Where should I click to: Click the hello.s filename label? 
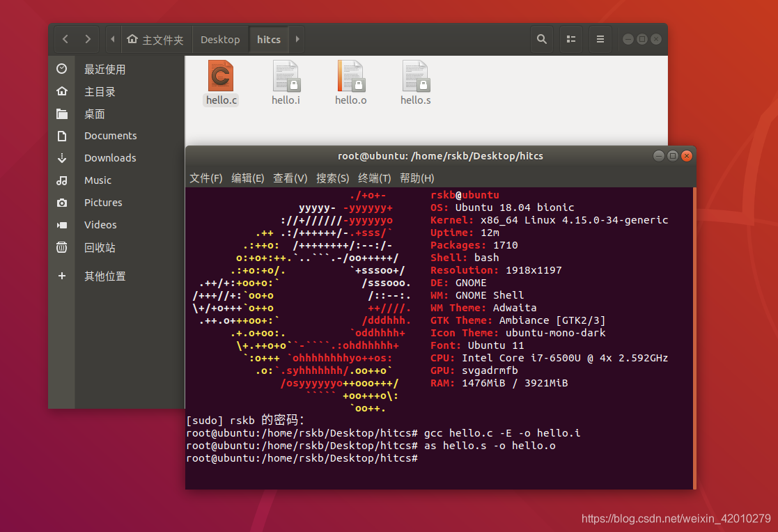[416, 100]
